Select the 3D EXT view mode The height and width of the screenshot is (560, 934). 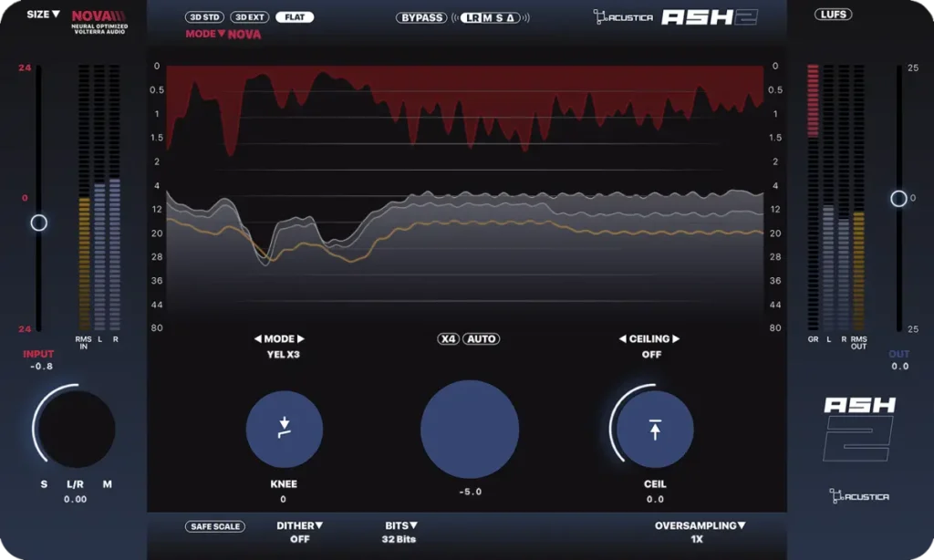click(250, 17)
